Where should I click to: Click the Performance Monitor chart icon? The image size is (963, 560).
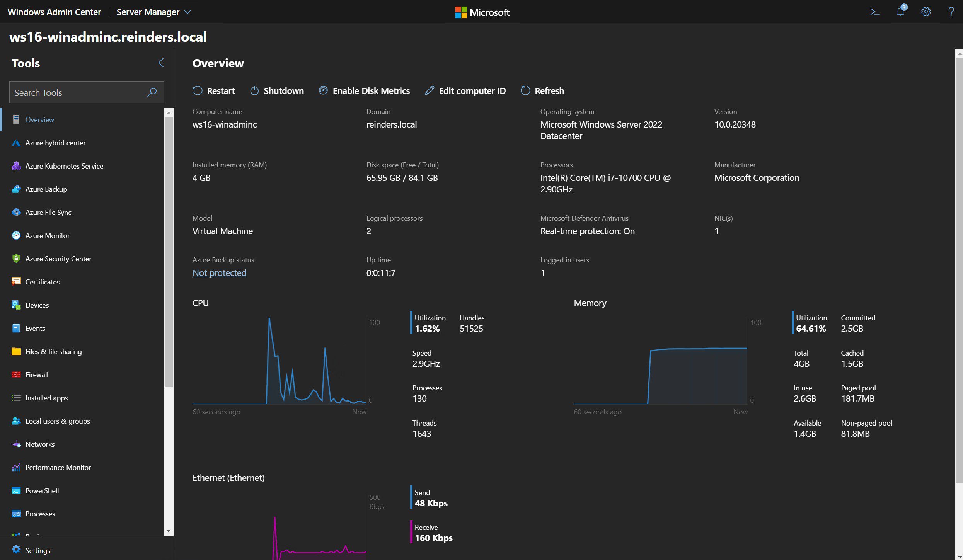[16, 467]
